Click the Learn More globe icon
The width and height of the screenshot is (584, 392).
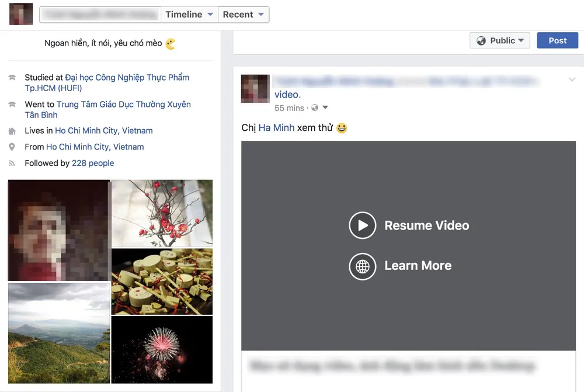362,266
